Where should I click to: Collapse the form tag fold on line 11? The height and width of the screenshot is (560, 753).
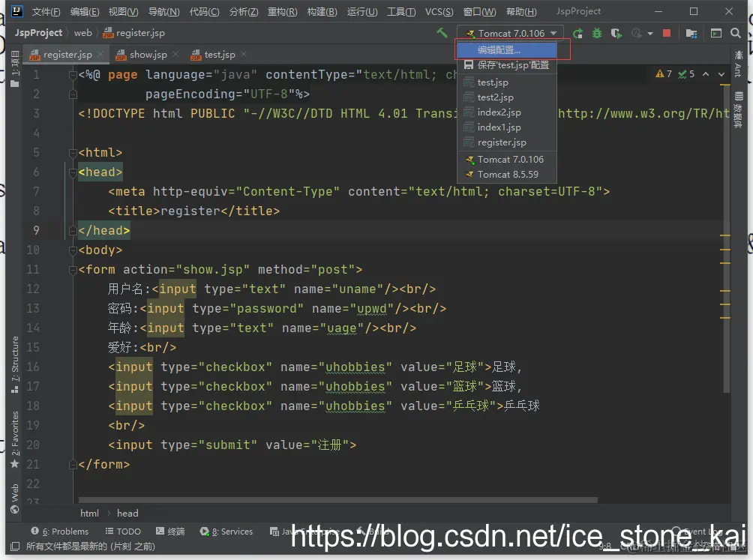pos(73,270)
